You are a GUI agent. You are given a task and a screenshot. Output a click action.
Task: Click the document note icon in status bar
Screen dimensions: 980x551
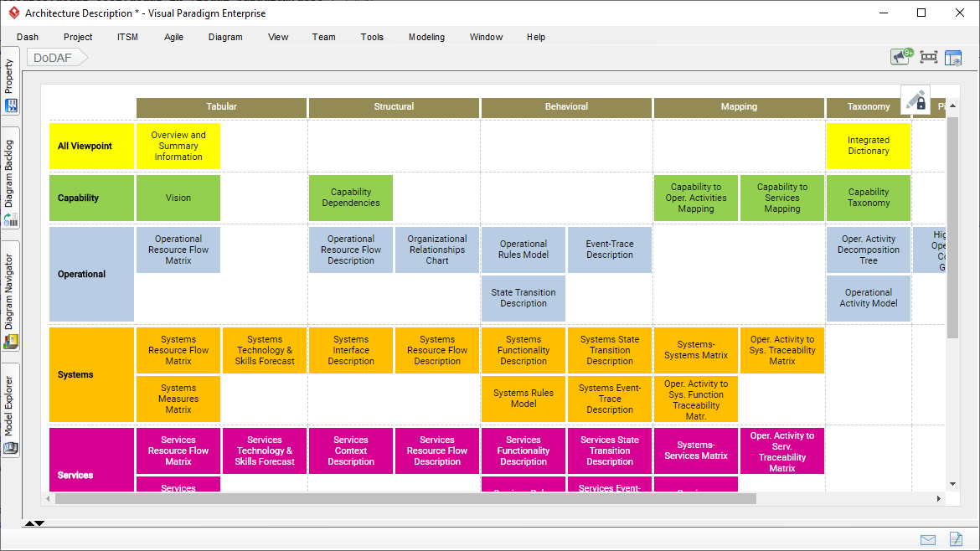pyautogui.click(x=955, y=539)
